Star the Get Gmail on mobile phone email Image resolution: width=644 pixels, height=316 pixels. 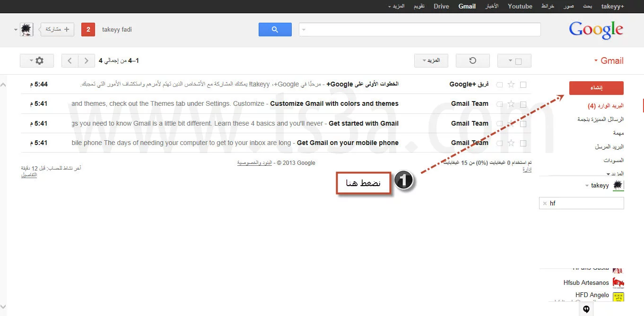click(x=511, y=143)
